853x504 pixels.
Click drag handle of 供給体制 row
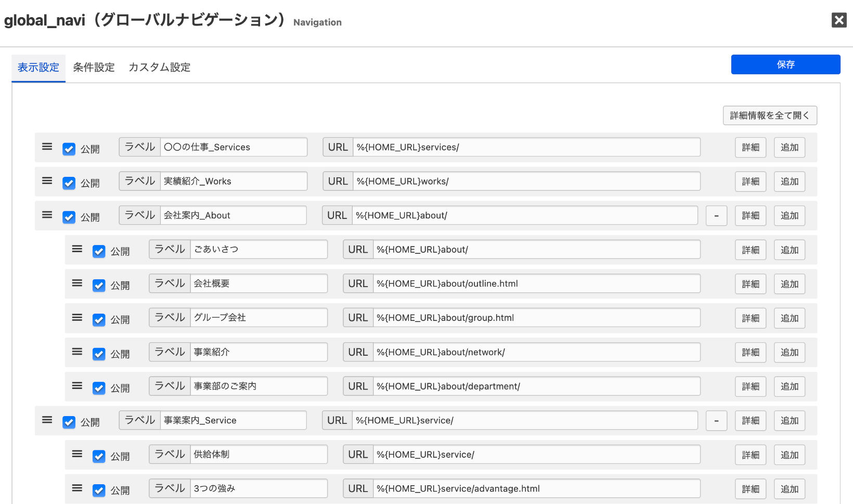click(x=77, y=454)
